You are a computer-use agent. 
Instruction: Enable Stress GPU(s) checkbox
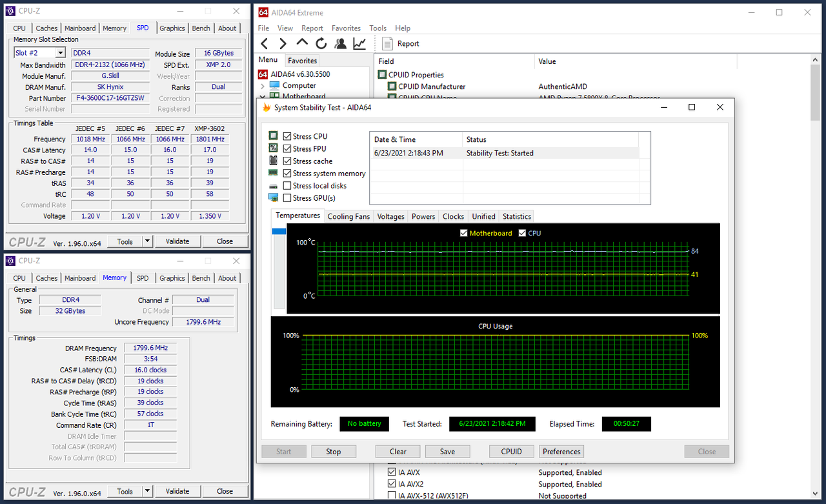(287, 198)
